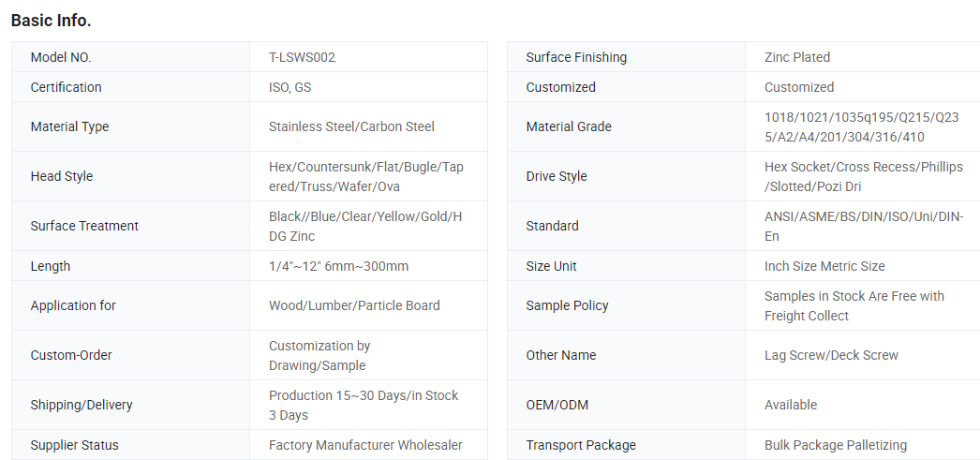The height and width of the screenshot is (460, 980).
Task: Select the 1/4"~12" 6mm~300mm length value
Action: click(x=338, y=266)
